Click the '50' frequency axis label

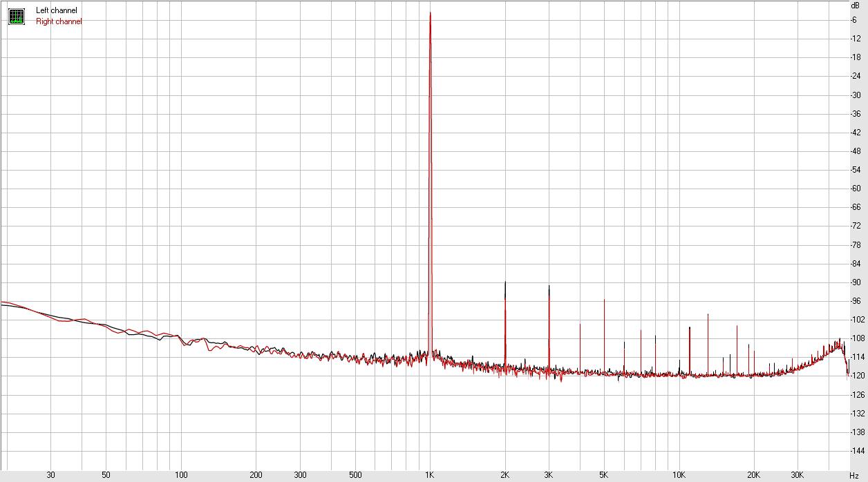106,475
